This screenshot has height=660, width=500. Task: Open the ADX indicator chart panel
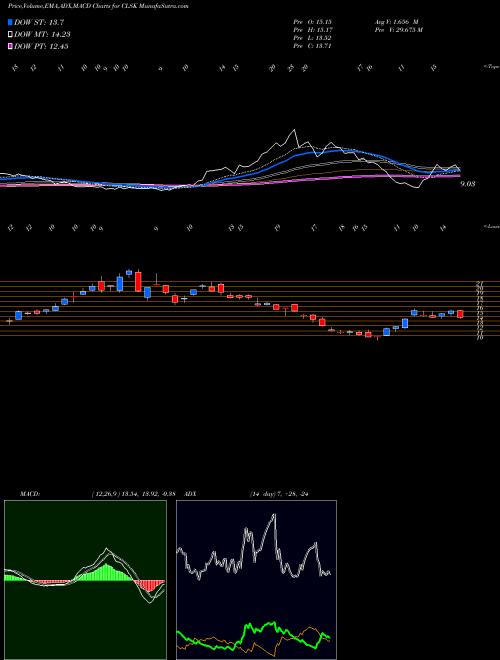point(256,580)
